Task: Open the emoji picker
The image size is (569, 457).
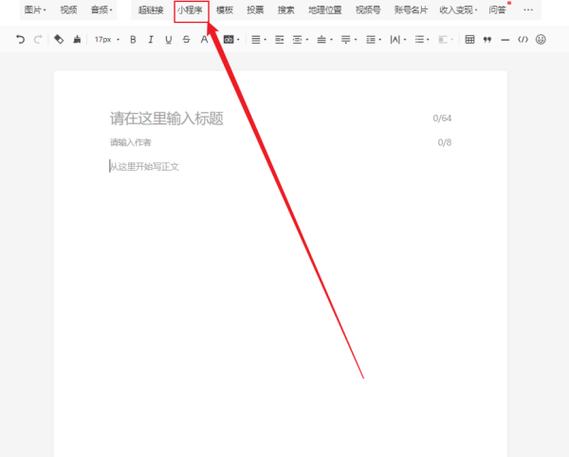Action: click(540, 40)
